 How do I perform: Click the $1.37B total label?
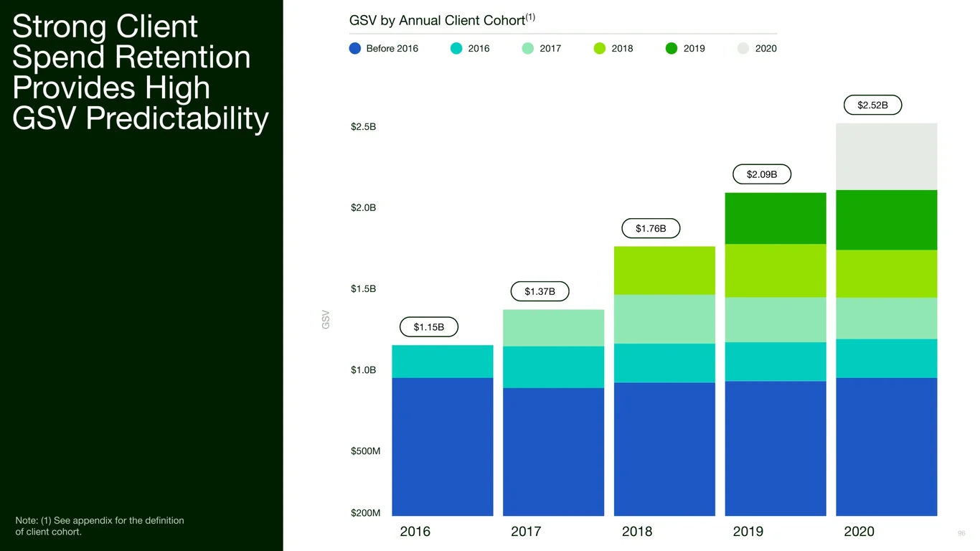pyautogui.click(x=540, y=291)
